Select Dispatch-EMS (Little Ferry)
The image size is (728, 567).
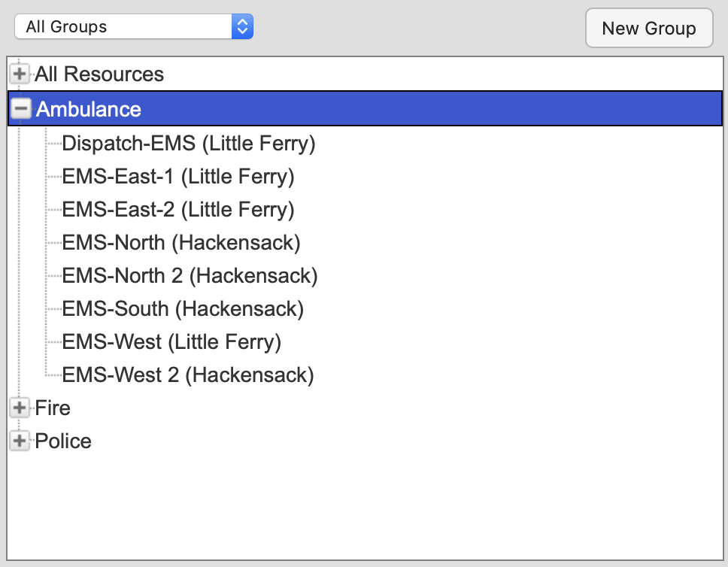click(x=189, y=143)
